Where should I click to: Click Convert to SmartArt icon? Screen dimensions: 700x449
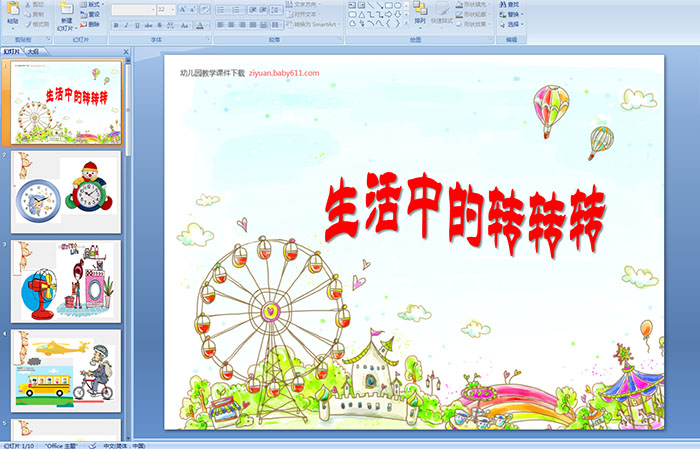290,24
